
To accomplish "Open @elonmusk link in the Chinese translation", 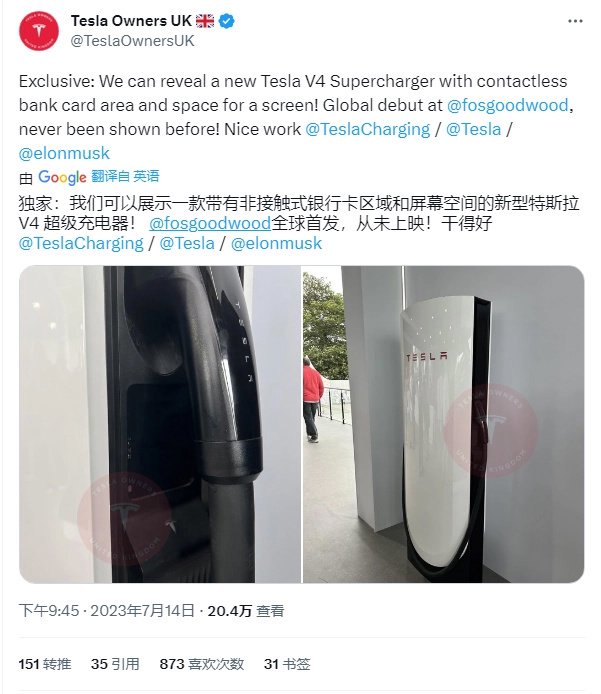I will point(276,243).
